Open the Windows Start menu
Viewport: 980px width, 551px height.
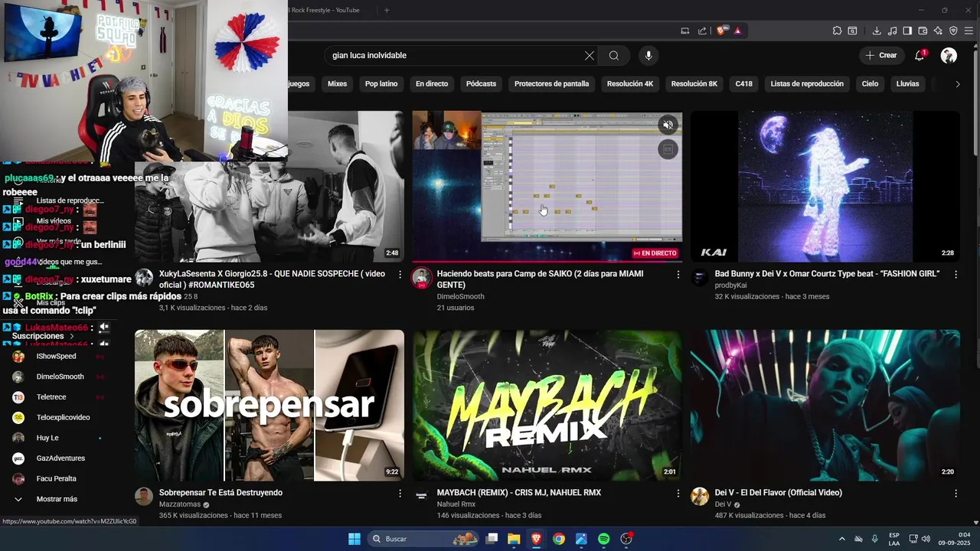click(x=354, y=539)
